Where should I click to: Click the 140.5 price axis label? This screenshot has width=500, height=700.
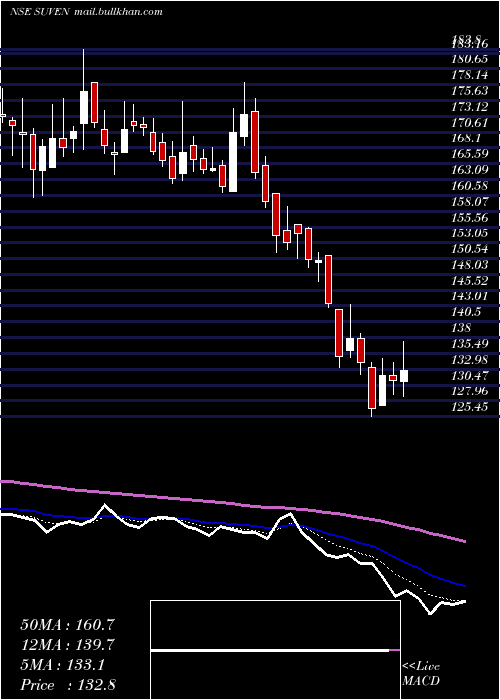click(x=467, y=312)
